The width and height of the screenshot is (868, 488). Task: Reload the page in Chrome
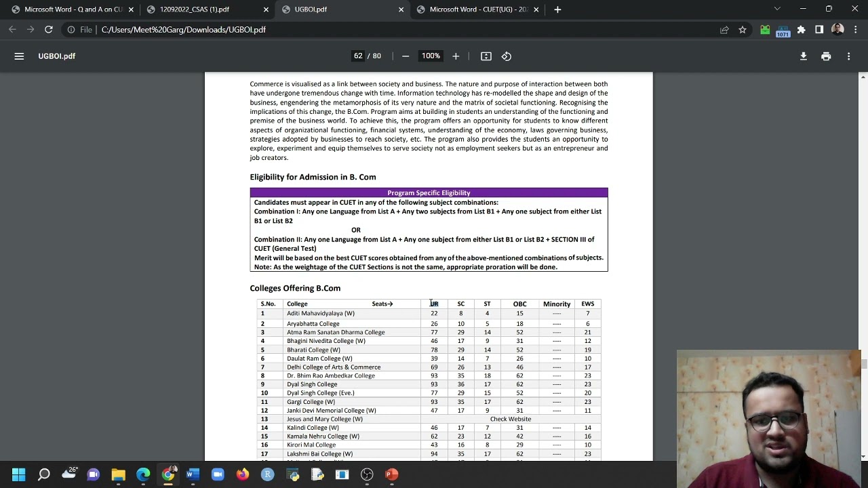click(49, 30)
